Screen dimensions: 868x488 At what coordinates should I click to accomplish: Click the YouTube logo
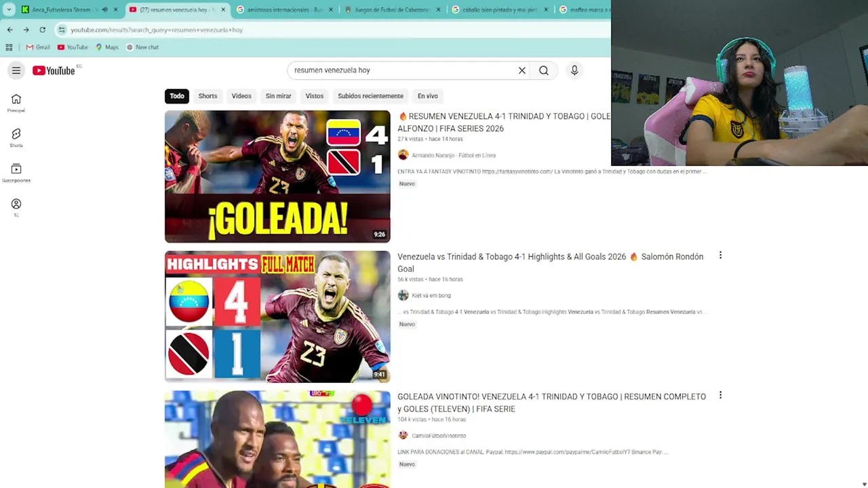point(54,70)
